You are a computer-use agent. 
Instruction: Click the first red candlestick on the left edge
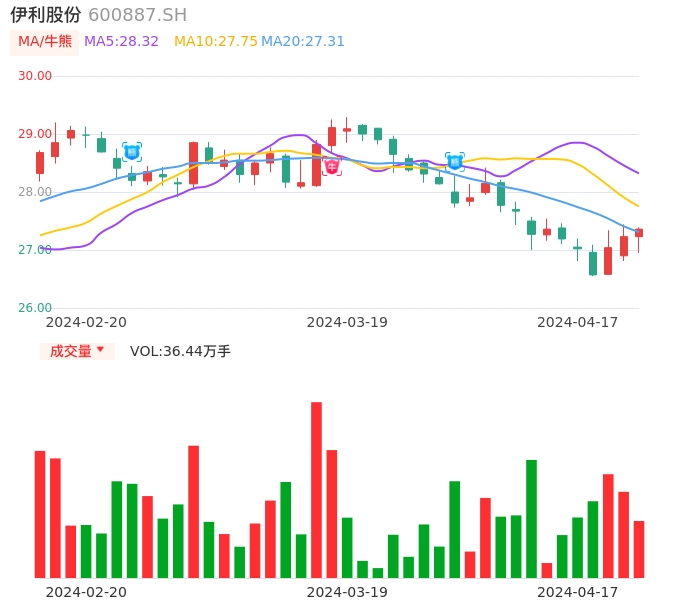click(40, 163)
